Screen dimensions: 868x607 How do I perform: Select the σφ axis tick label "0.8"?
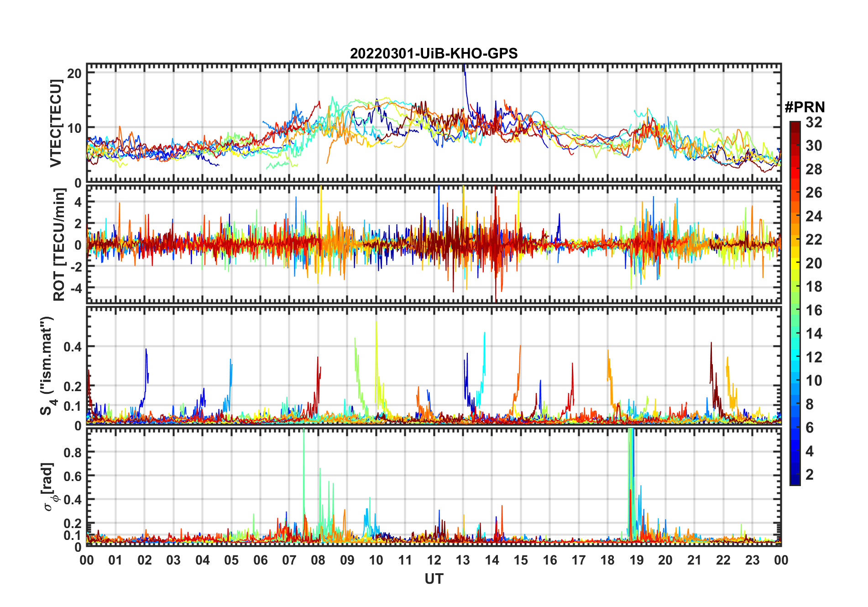coord(73,452)
